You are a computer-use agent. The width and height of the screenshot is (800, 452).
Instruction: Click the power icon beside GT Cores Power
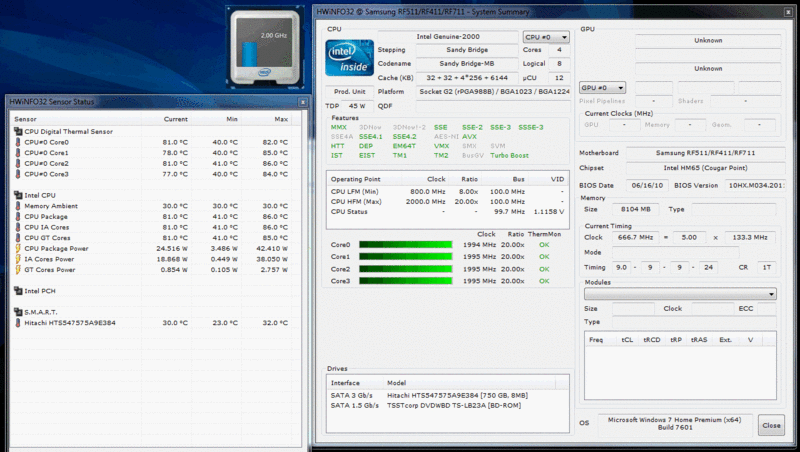point(18,270)
